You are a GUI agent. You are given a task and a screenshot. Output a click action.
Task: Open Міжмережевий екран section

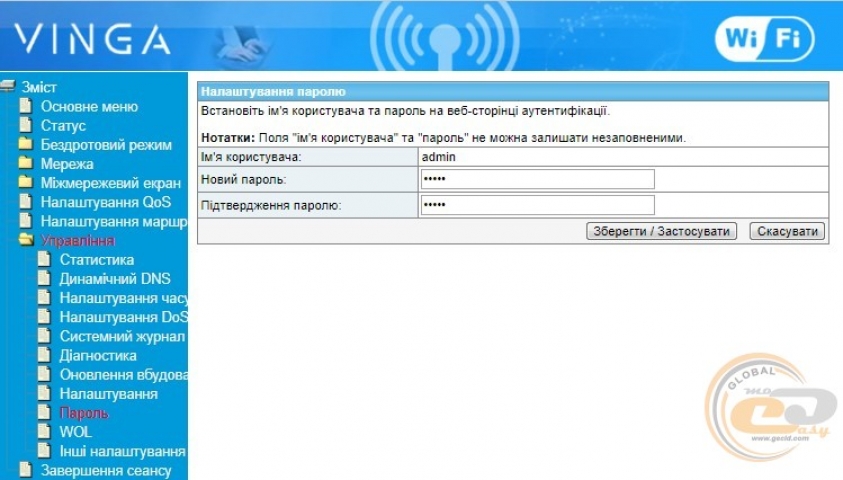111,183
